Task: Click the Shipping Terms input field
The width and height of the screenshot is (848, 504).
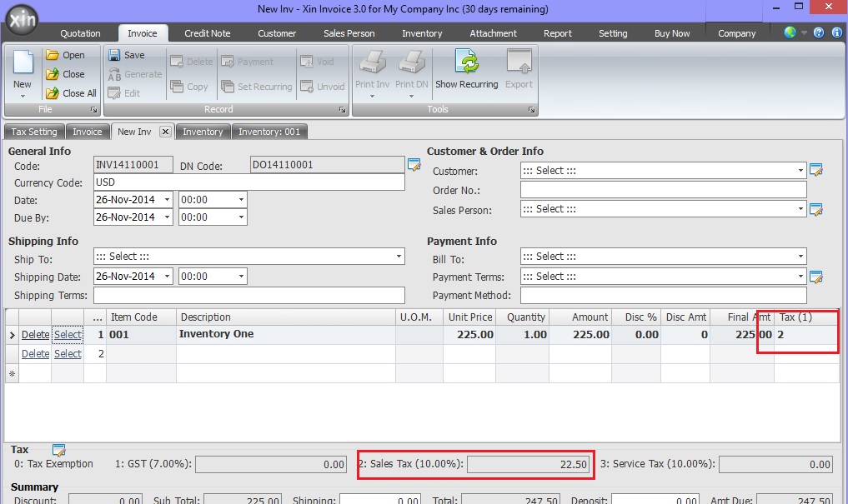Action: [x=248, y=295]
